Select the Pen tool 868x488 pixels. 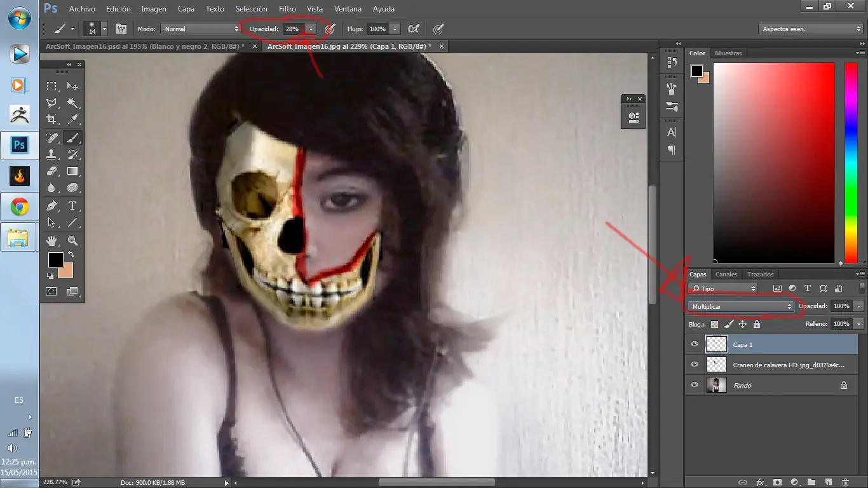(x=51, y=206)
